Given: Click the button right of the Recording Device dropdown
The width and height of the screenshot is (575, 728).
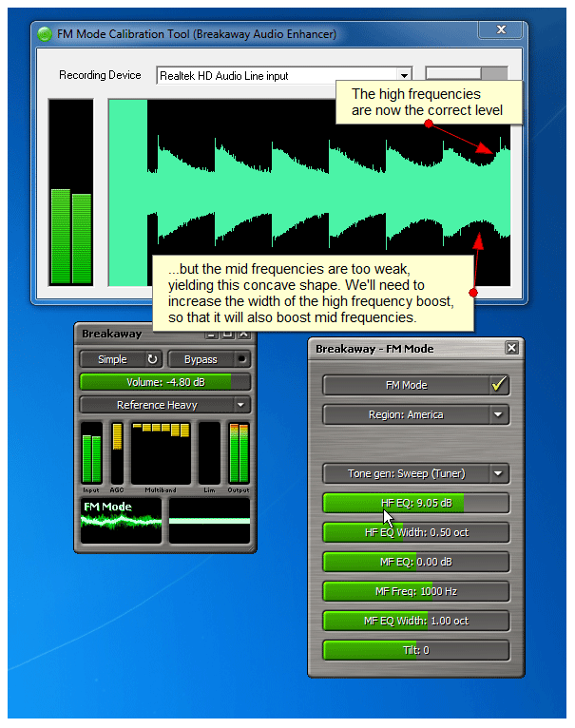Looking at the screenshot, I should pyautogui.click(x=467, y=73).
